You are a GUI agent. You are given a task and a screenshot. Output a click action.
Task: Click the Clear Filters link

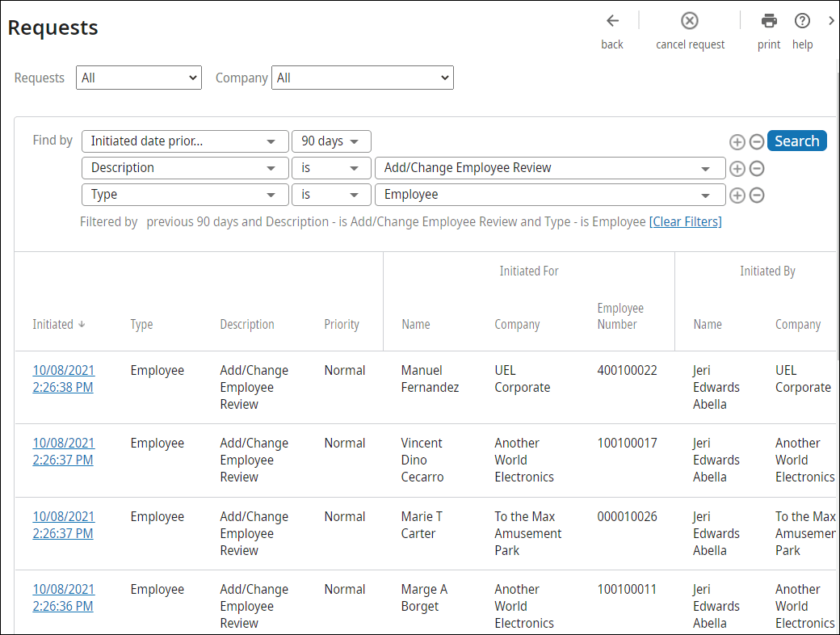pos(685,221)
